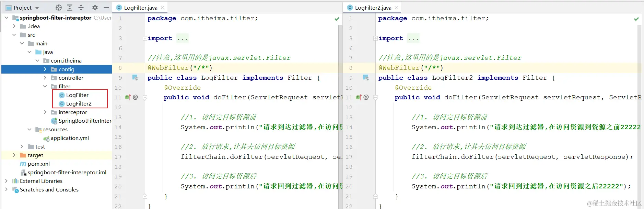Click the Expand All icon in Project toolbar

pos(70,8)
